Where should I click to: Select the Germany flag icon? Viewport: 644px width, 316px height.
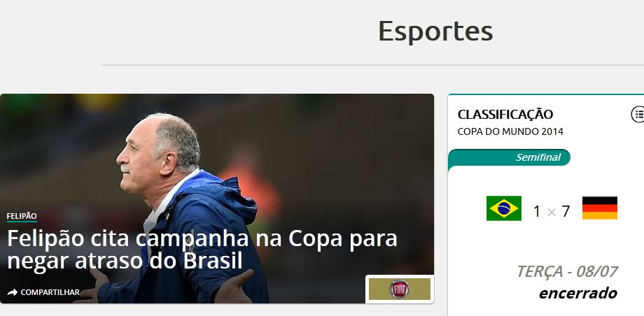pos(600,208)
